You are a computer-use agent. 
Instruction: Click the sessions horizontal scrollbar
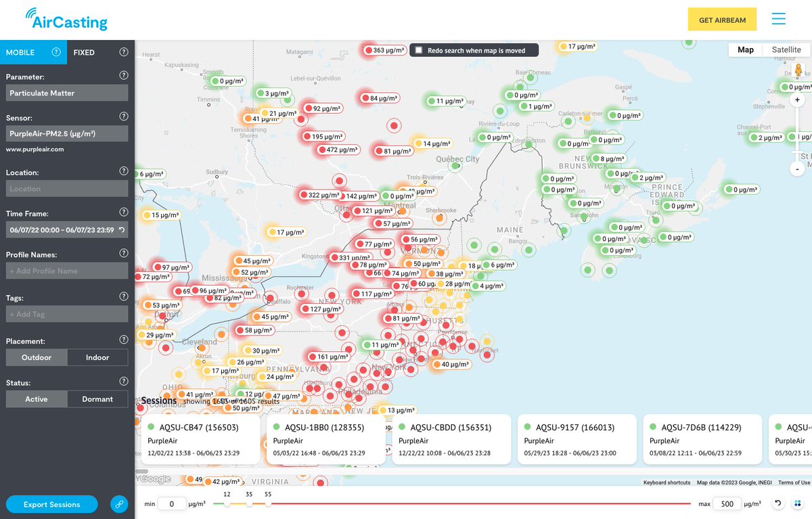[141, 472]
